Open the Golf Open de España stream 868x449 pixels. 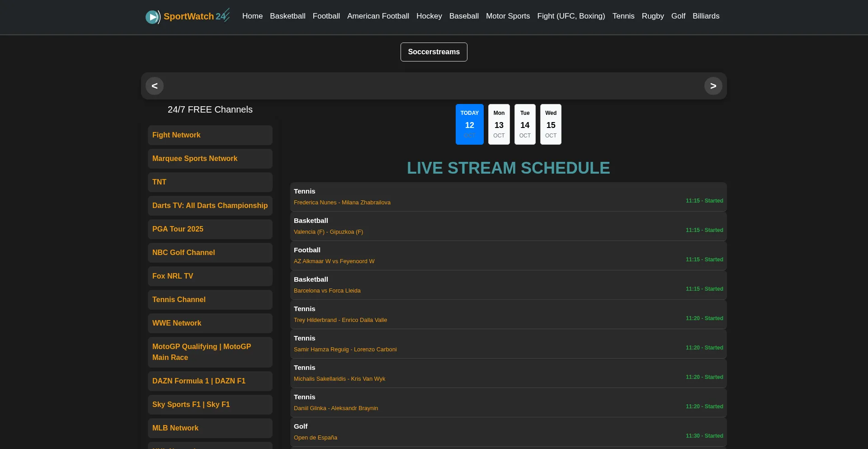pos(316,438)
